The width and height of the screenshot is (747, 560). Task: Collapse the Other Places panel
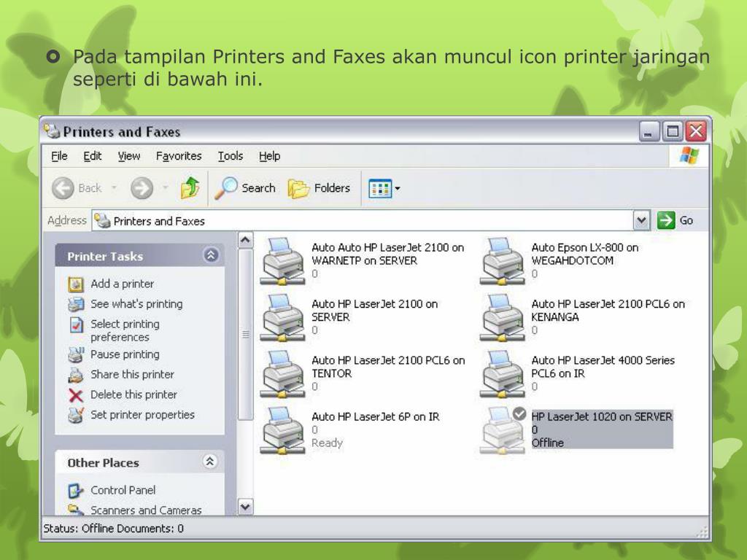tap(210, 462)
